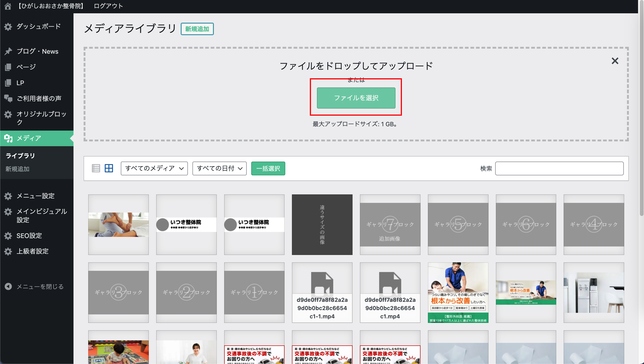
Task: Select the d9de0ff7...c1-1.mp4 video thumbnail
Action: point(322,292)
